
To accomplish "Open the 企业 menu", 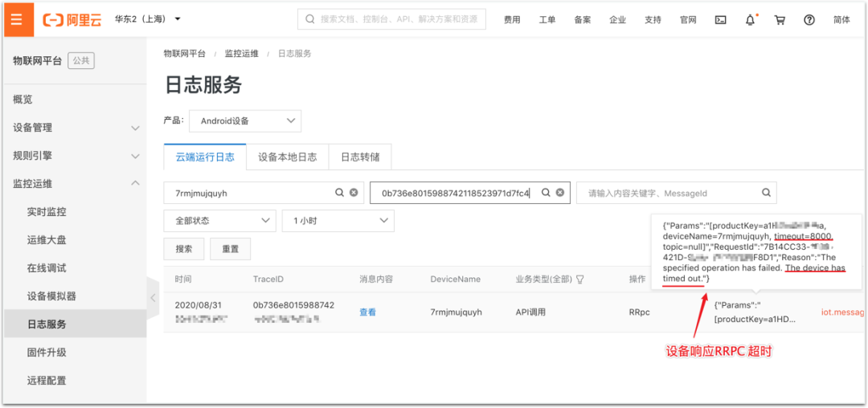I will point(618,20).
